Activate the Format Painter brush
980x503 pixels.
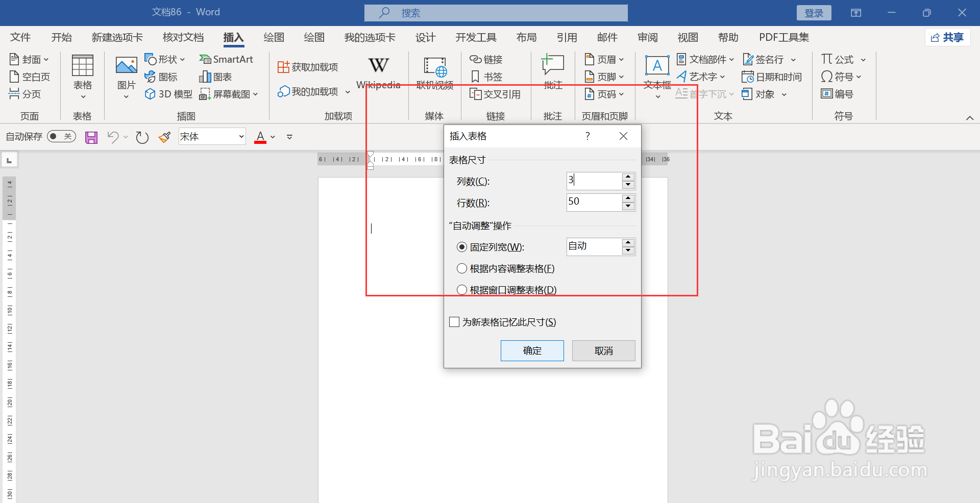(164, 137)
